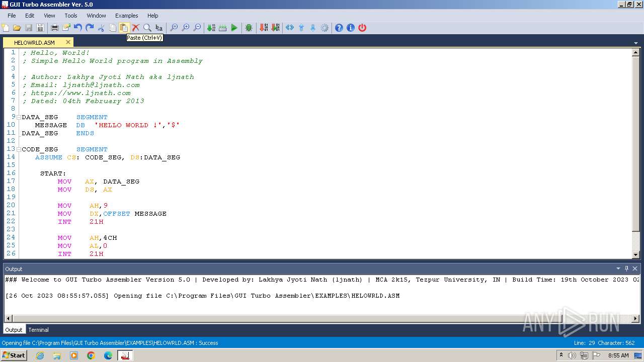Open the Help menu
Image resolution: width=644 pixels, height=362 pixels.
point(153,16)
